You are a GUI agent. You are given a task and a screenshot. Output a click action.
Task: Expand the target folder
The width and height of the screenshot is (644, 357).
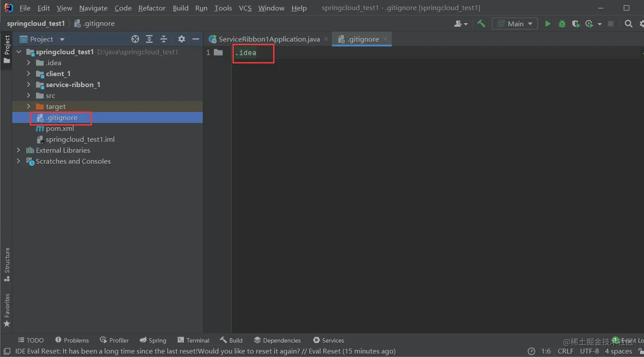click(28, 106)
